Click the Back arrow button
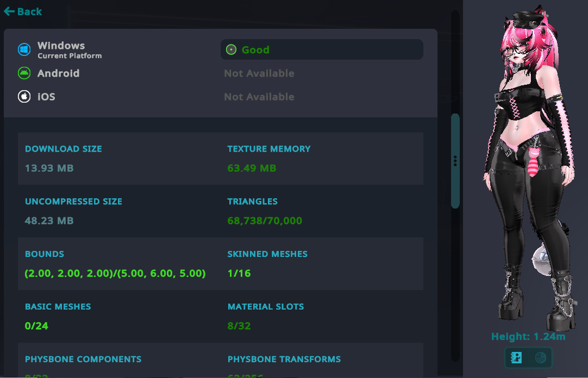Screen dimensions: 588x378 [22, 11]
